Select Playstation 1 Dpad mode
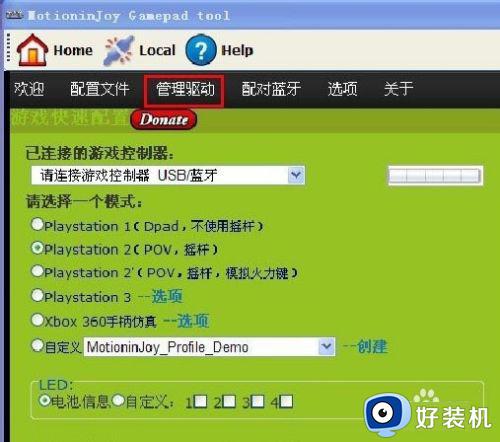Screen dimensions: 500x442 [x=37, y=224]
